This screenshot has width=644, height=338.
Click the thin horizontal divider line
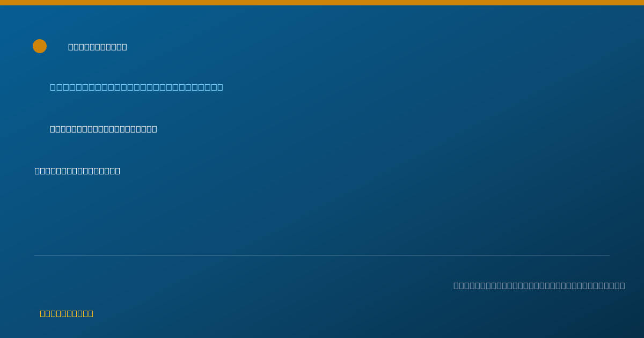(x=322, y=255)
